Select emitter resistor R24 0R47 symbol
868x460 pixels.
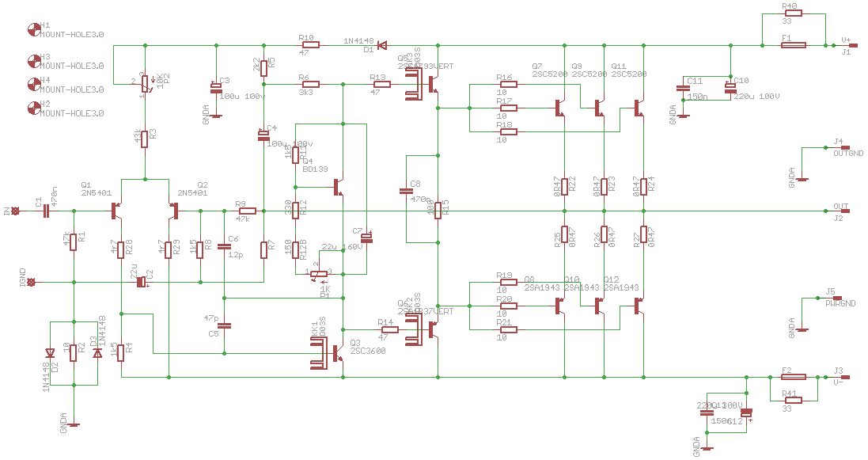coord(644,187)
